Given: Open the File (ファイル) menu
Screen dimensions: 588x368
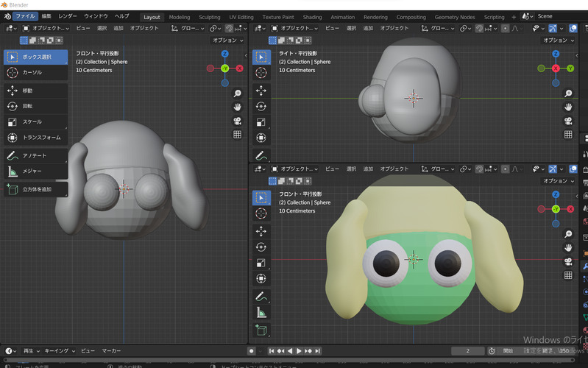Looking at the screenshot, I should 24,16.
